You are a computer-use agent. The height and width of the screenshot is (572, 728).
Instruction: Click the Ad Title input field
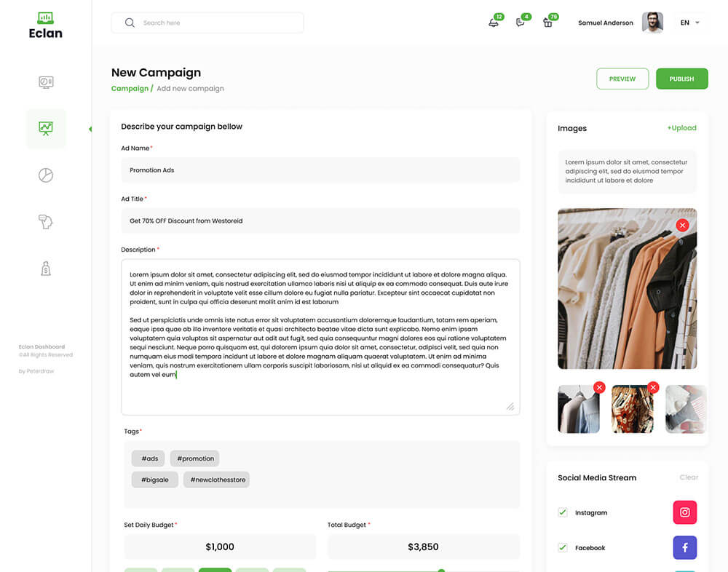tap(320, 221)
